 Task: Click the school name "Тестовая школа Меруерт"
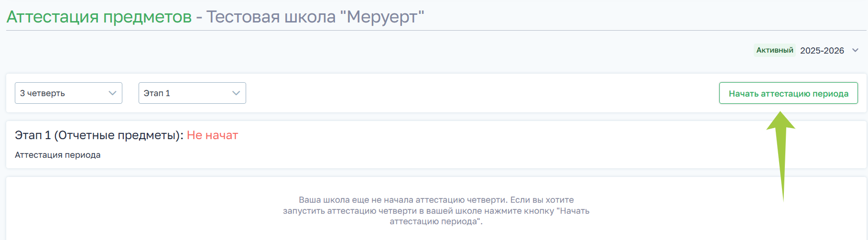315,17
